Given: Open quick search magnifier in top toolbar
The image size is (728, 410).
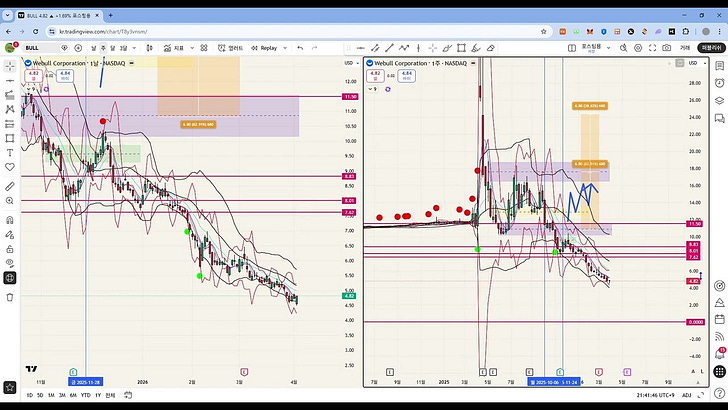Looking at the screenshot, I should [624, 48].
